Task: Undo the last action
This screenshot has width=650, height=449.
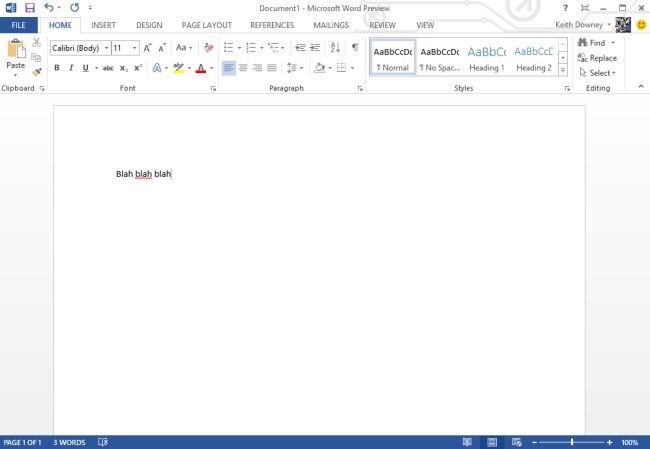Action: click(x=49, y=7)
